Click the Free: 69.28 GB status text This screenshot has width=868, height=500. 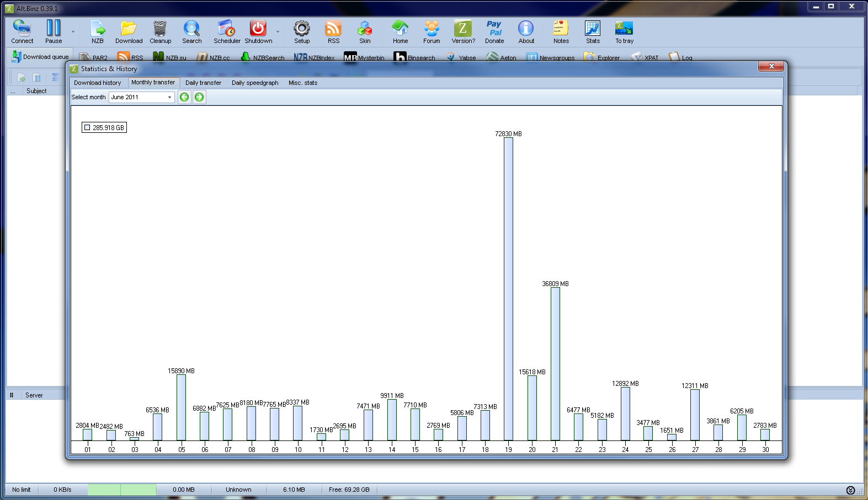tap(349, 490)
